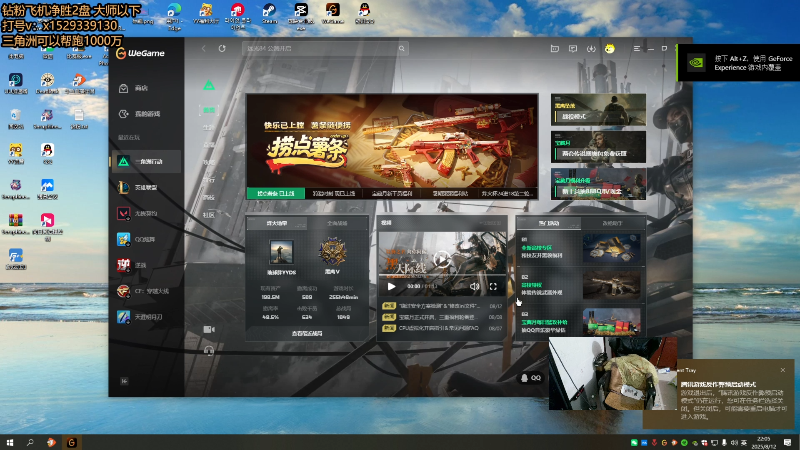Select the third banner strip tab
This screenshot has width=800, height=450.
click(392, 193)
